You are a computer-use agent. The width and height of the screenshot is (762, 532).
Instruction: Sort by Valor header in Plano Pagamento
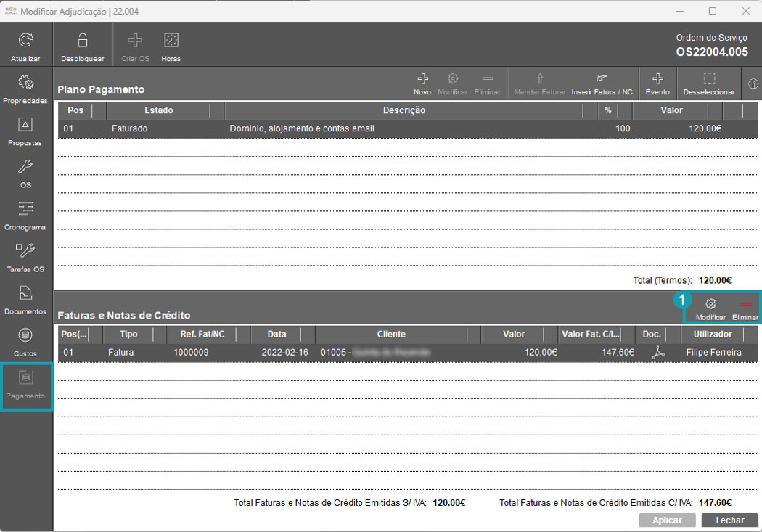point(671,110)
